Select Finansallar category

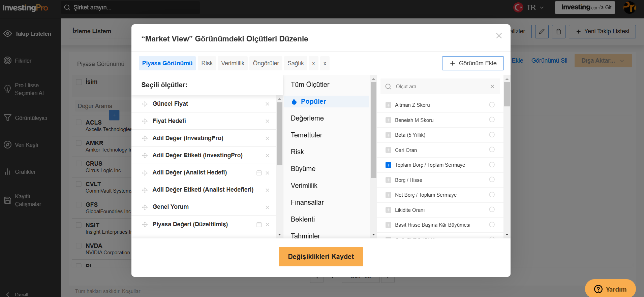(x=307, y=202)
